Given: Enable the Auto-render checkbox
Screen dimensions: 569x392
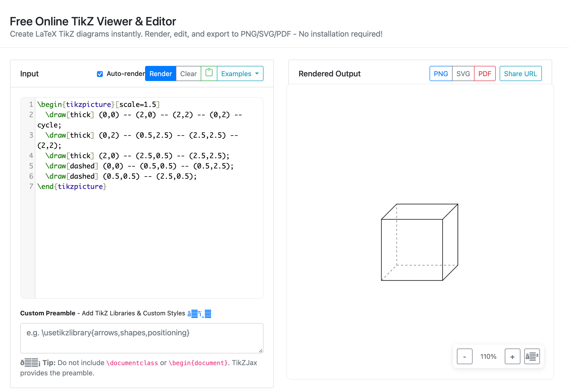Looking at the screenshot, I should tap(100, 74).
